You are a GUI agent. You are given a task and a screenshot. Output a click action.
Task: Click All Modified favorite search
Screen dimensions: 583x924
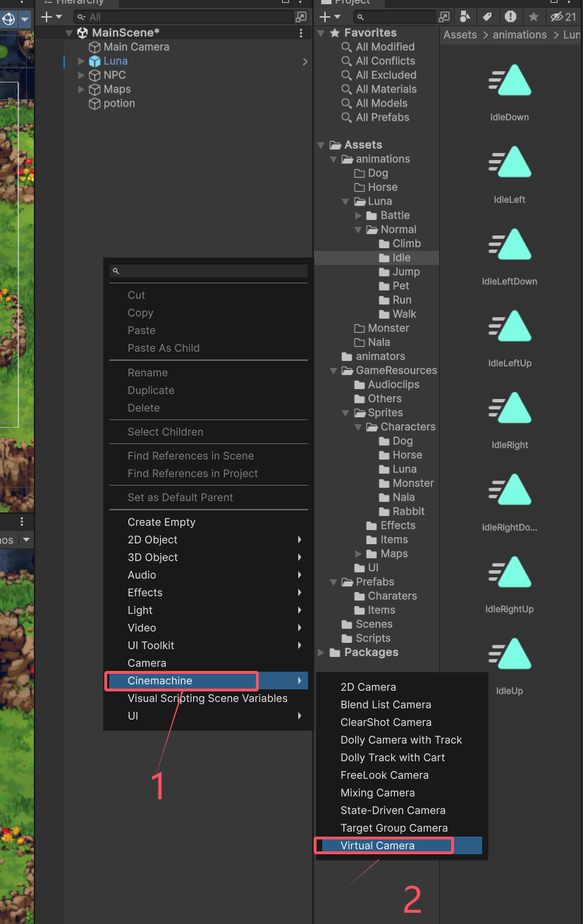click(x=385, y=47)
